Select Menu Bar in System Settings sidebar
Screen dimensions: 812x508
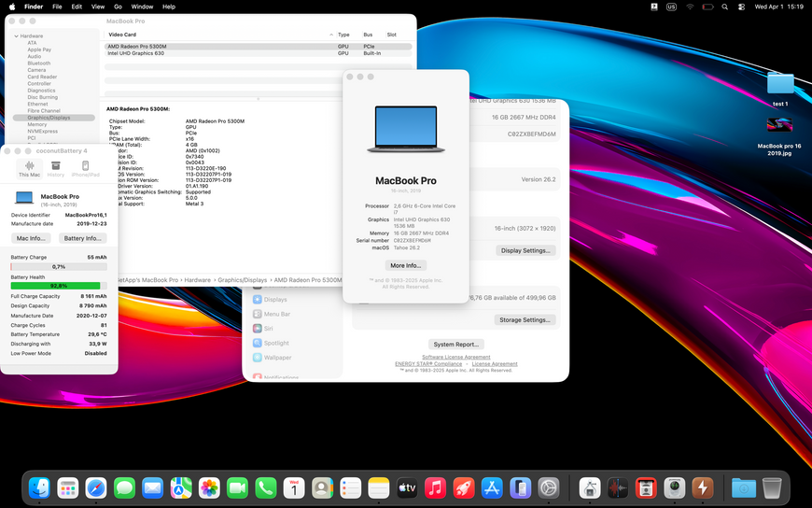pos(272,314)
